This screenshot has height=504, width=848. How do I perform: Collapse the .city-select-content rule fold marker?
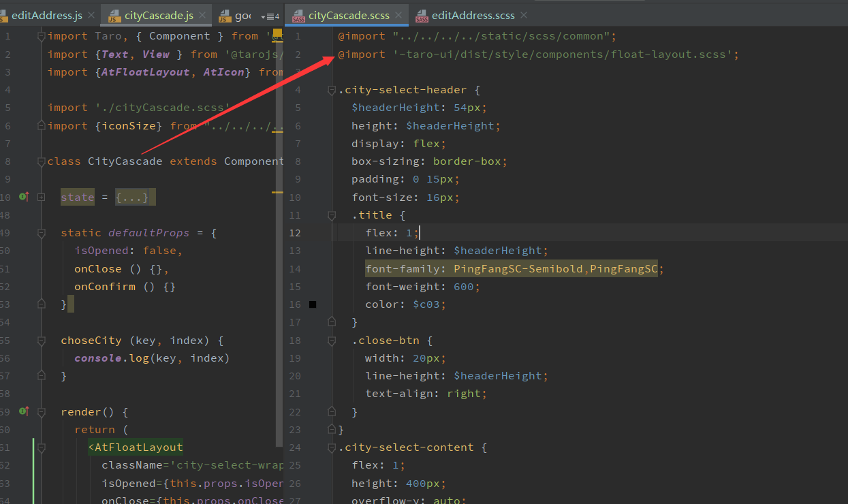(x=332, y=447)
